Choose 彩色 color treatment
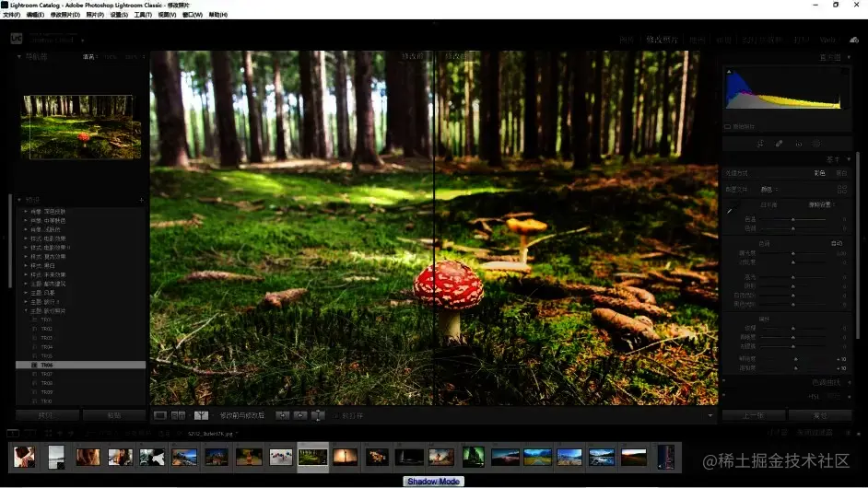Screen dimensions: 868x488 point(819,173)
